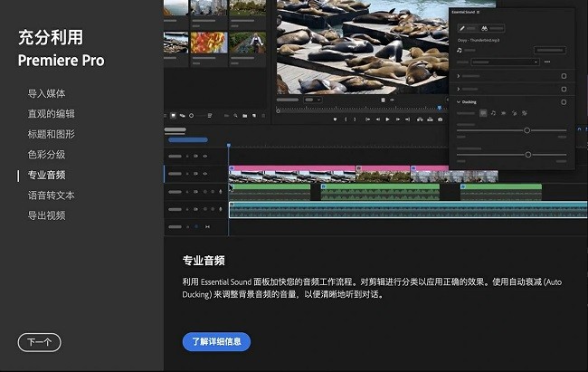Toggle the Ducking section checkbox
This screenshot has height=372, width=588.
(x=564, y=102)
